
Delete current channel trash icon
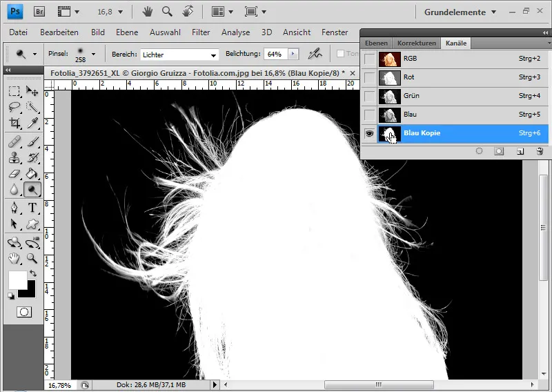pyautogui.click(x=540, y=151)
